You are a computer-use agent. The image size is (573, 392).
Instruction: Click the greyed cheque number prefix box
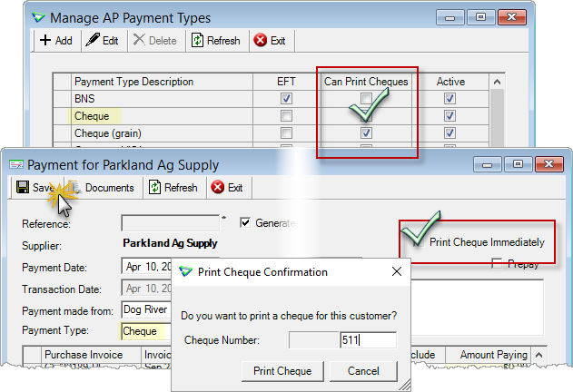314,340
